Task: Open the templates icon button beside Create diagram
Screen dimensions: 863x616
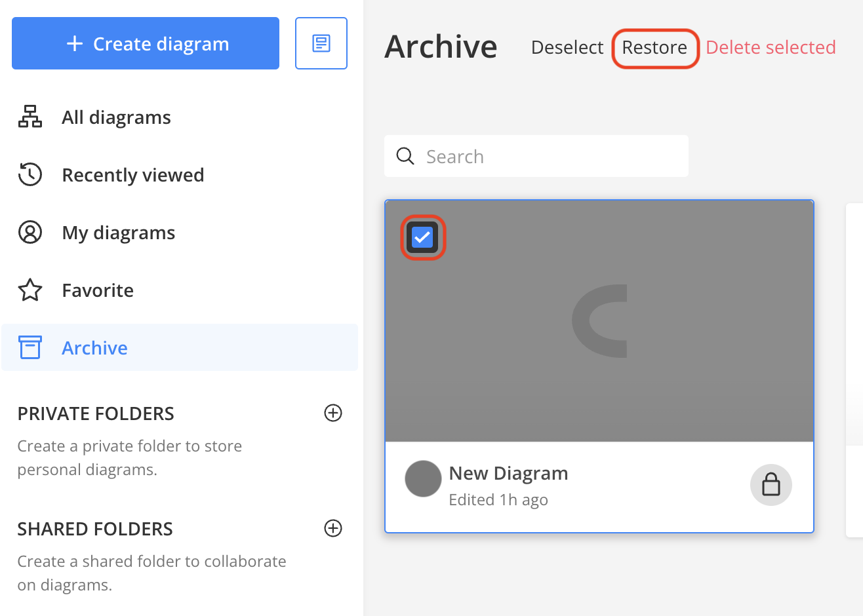Action: (321, 43)
